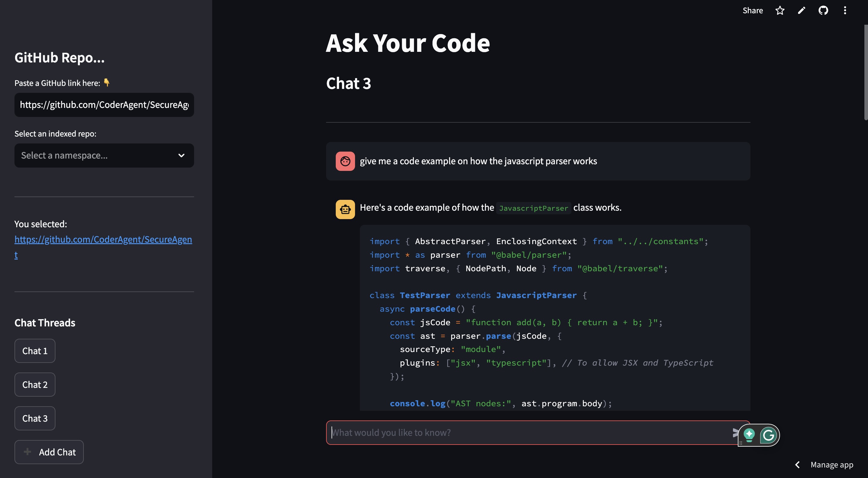Click the 'console.log' code line
The image size is (868, 478).
501,404
